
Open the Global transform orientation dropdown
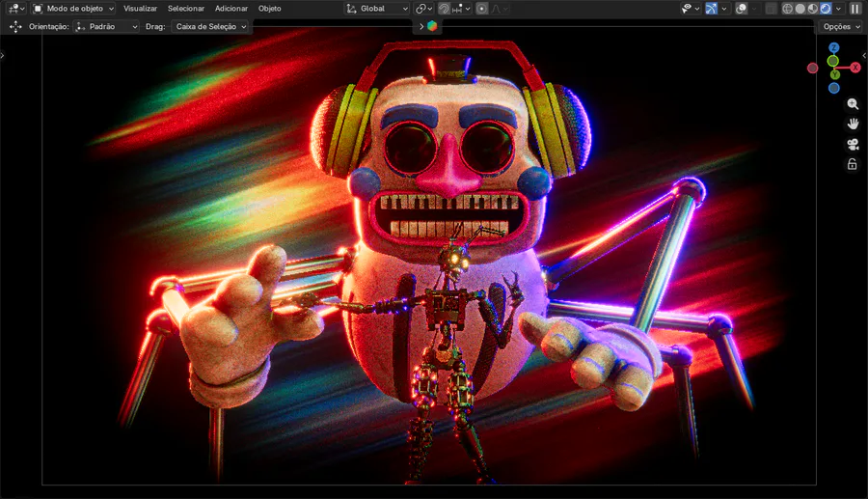coord(377,9)
